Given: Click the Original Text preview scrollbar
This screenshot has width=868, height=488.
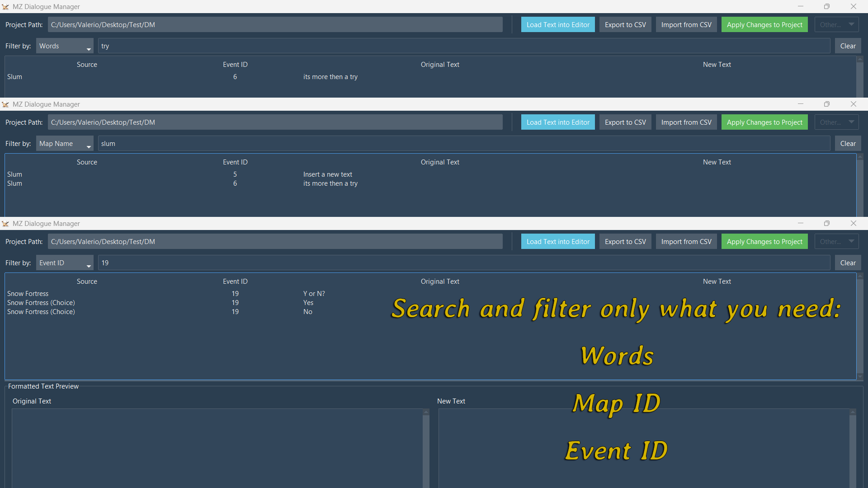Looking at the screenshot, I should pyautogui.click(x=425, y=447).
